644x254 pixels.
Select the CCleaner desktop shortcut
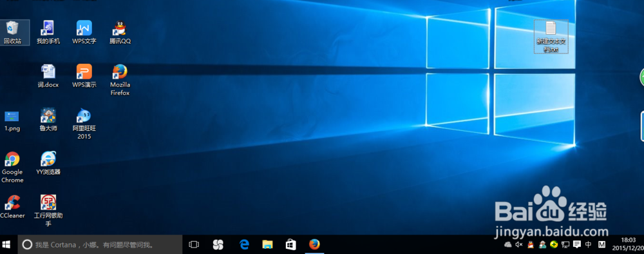pos(12,207)
